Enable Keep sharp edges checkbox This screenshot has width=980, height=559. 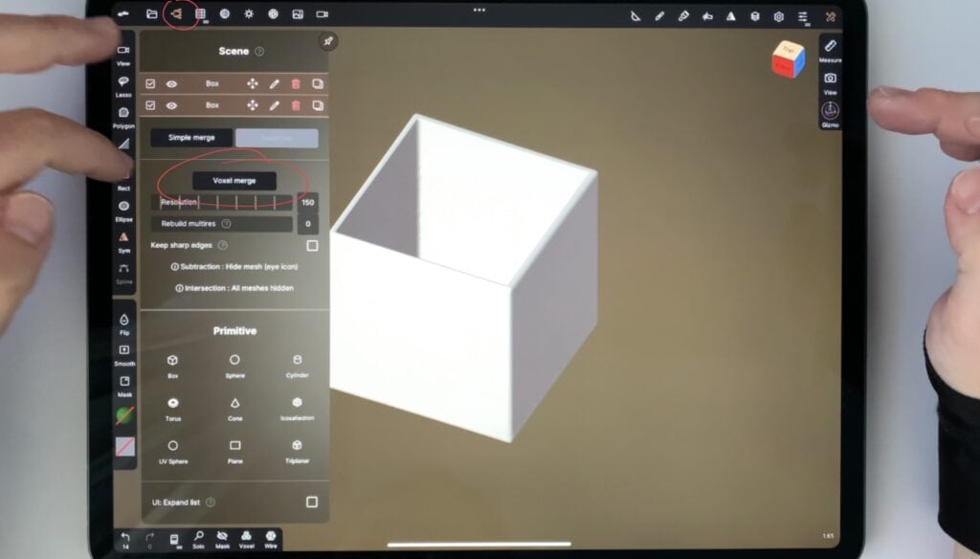[x=312, y=246]
